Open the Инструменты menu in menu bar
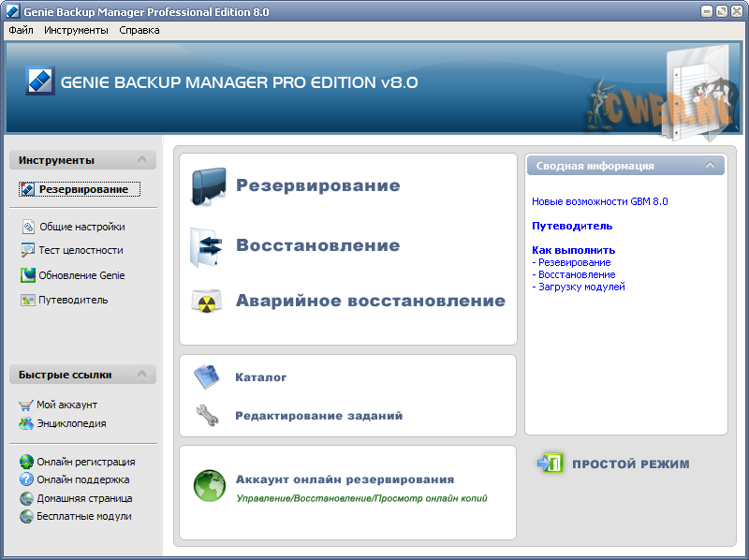 (76, 30)
